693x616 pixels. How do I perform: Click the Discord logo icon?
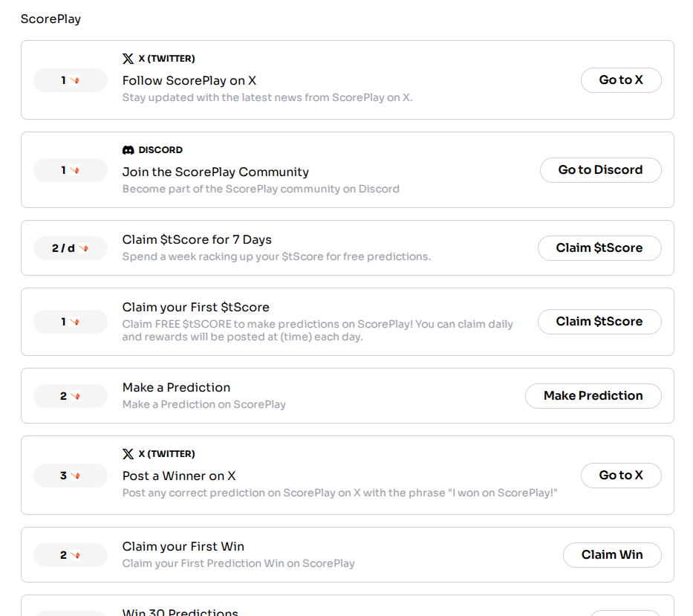[x=128, y=150]
